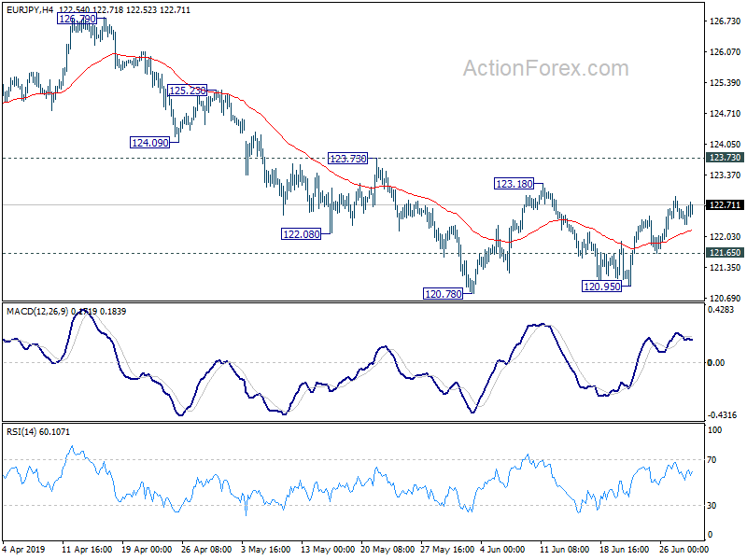The width and height of the screenshot is (747, 560).
Task: Click the 19 Apr 00:00 time label
Action: coord(147,549)
